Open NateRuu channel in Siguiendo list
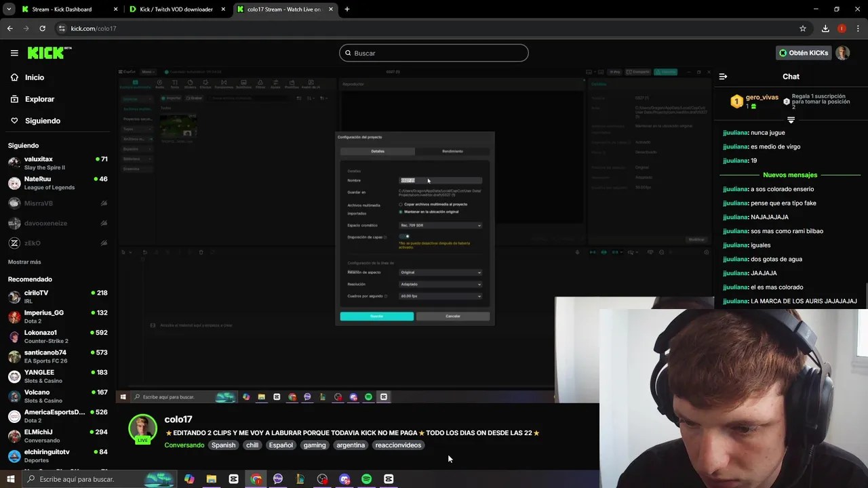Image resolution: width=868 pixels, height=488 pixels. pos(58,183)
